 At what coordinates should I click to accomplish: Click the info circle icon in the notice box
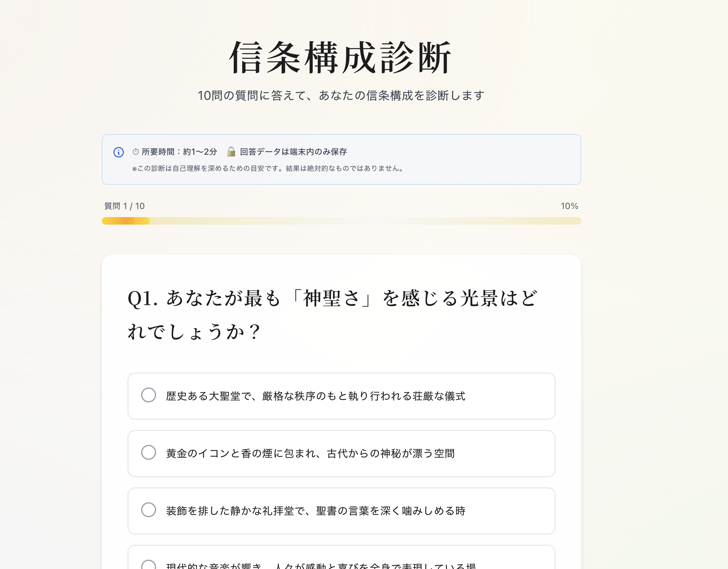tap(119, 152)
